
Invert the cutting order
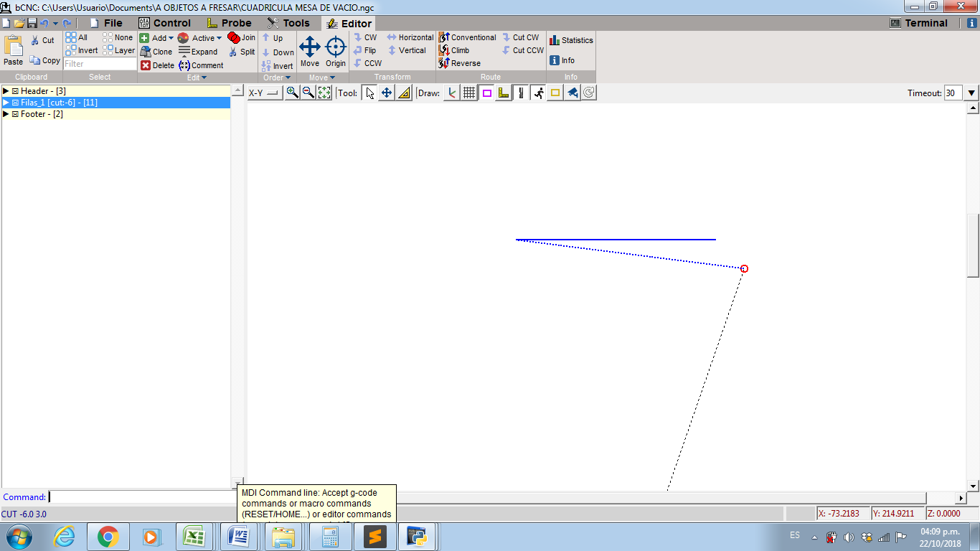tap(277, 66)
